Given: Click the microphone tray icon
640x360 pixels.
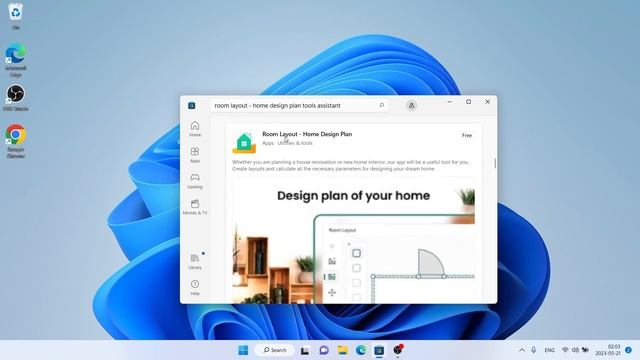Looking at the screenshot, I should coord(533,350).
